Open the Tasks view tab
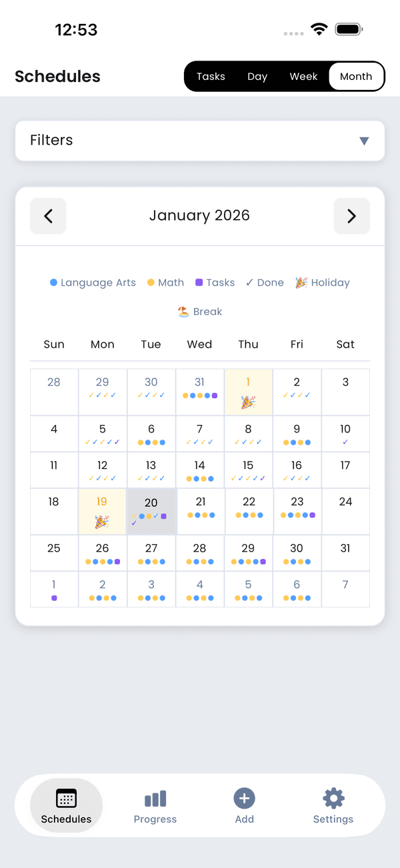400x868 pixels. pyautogui.click(x=211, y=76)
